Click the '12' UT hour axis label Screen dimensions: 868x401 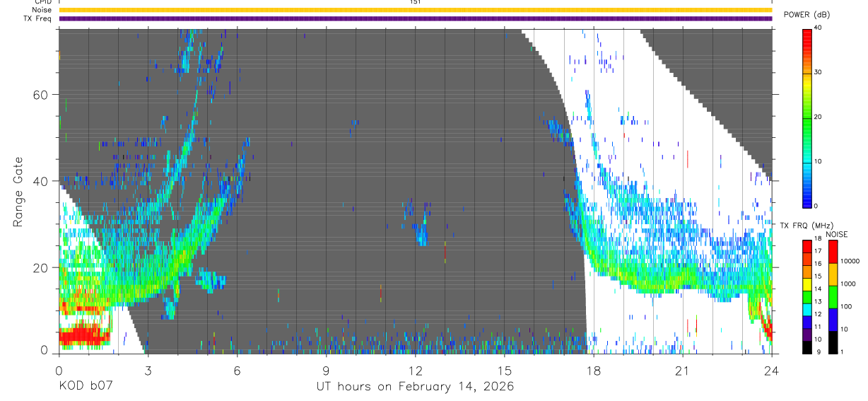(x=415, y=370)
